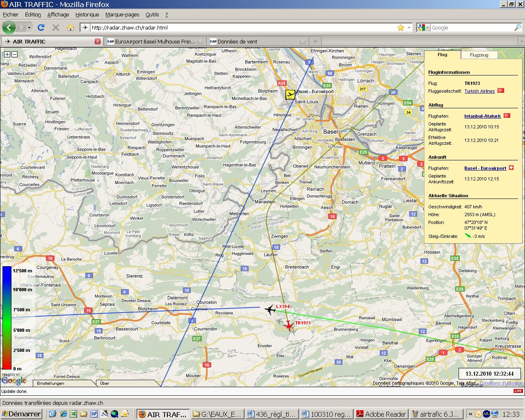Close the EuroAirport Basel Mulhouse tab
Screen dimensions: 525x420
tap(200, 41)
